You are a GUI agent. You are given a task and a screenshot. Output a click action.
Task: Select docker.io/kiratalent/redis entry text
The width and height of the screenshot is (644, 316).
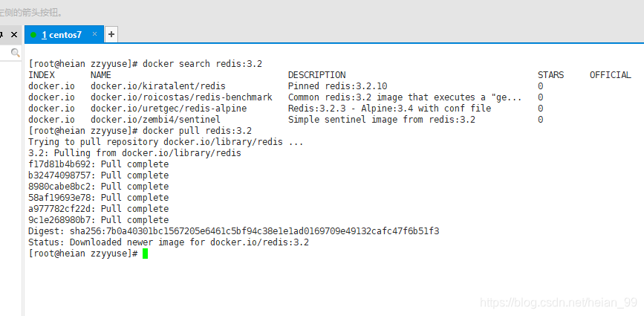click(158, 86)
